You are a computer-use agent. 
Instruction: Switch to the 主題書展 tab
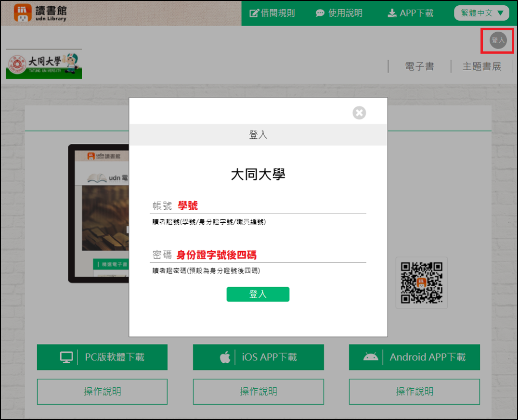tap(481, 66)
